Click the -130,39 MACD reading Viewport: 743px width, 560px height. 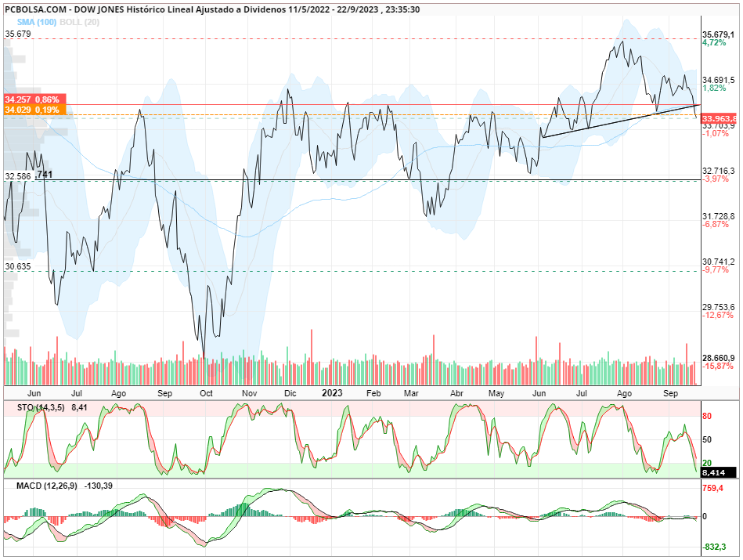coord(99,486)
